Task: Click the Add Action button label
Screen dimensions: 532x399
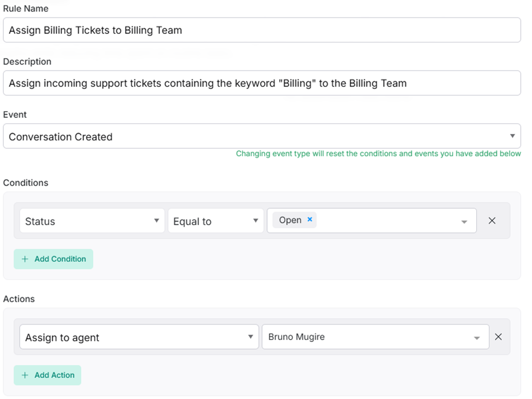Action: tap(54, 375)
